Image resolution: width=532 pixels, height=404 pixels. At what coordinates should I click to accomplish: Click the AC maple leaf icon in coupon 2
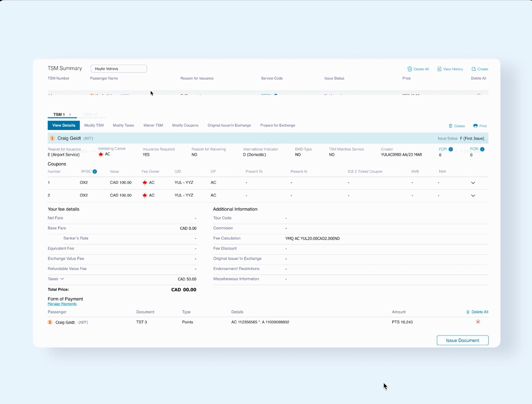(145, 196)
